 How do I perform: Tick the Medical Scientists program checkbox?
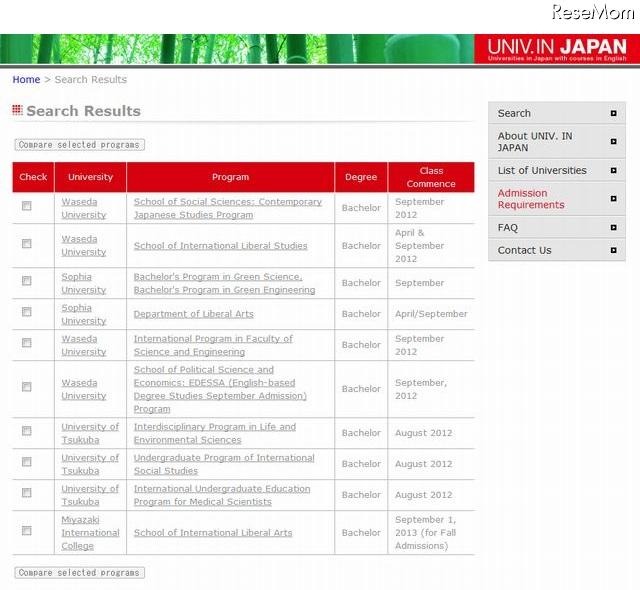[x=27, y=492]
